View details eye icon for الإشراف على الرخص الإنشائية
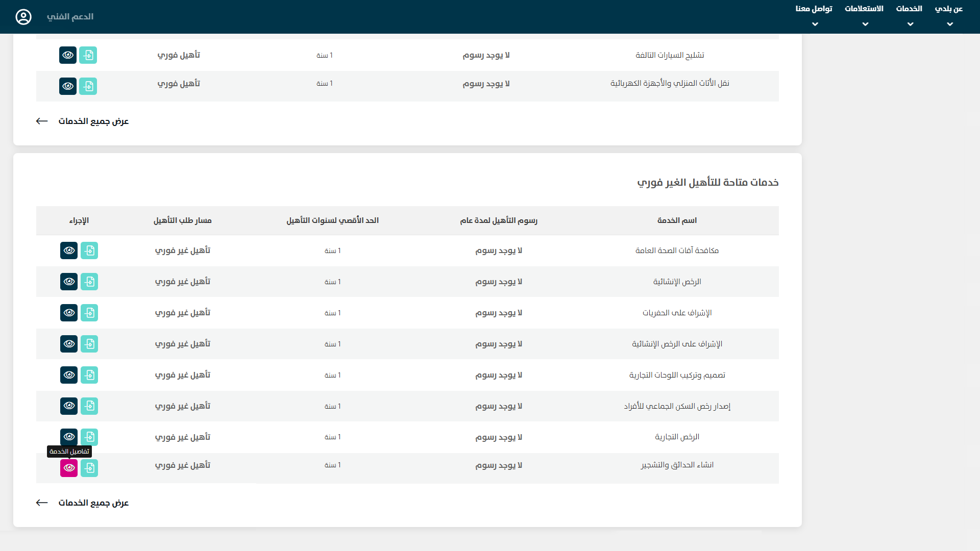 [x=69, y=344]
